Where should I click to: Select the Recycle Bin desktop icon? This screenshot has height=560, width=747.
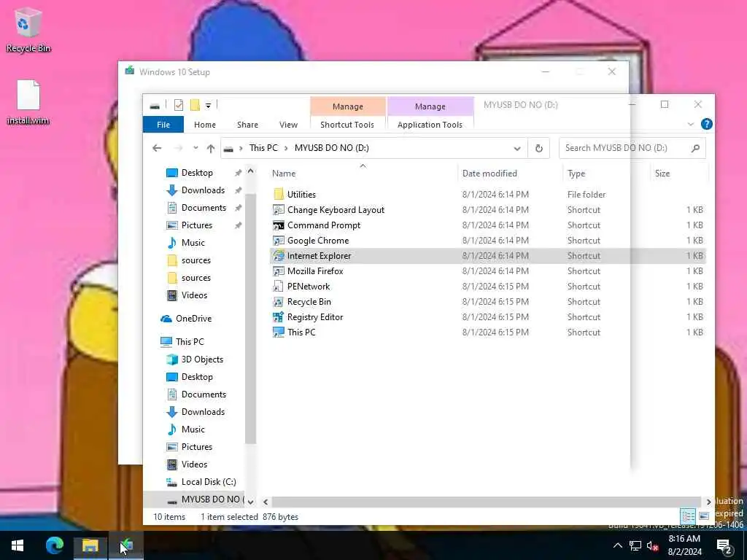coord(28,29)
